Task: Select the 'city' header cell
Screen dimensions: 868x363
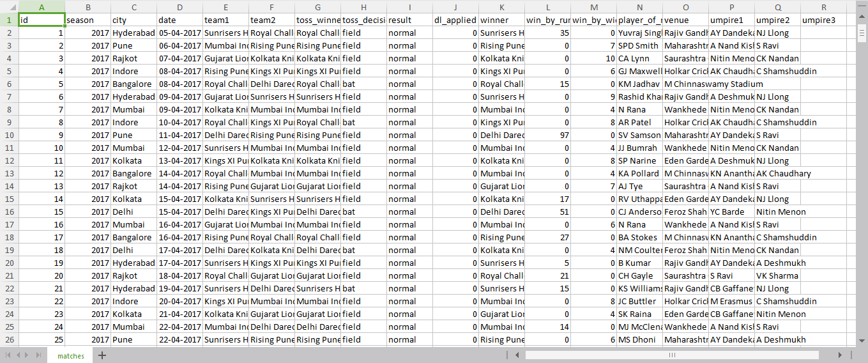Action: point(133,20)
